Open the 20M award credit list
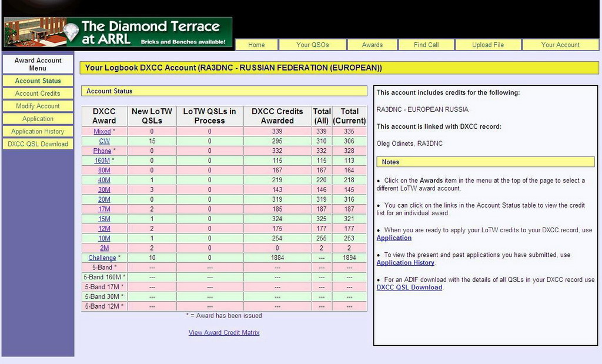Image resolution: width=602 pixels, height=364 pixels. (104, 199)
